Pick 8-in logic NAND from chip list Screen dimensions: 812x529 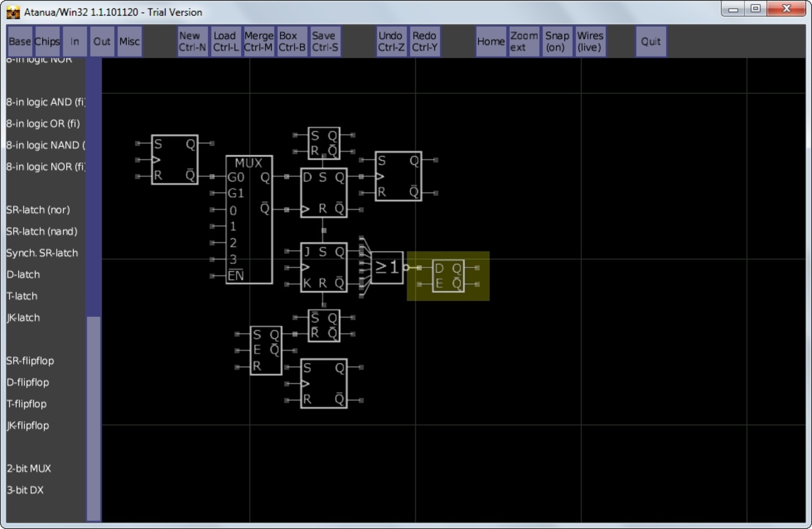(x=46, y=145)
